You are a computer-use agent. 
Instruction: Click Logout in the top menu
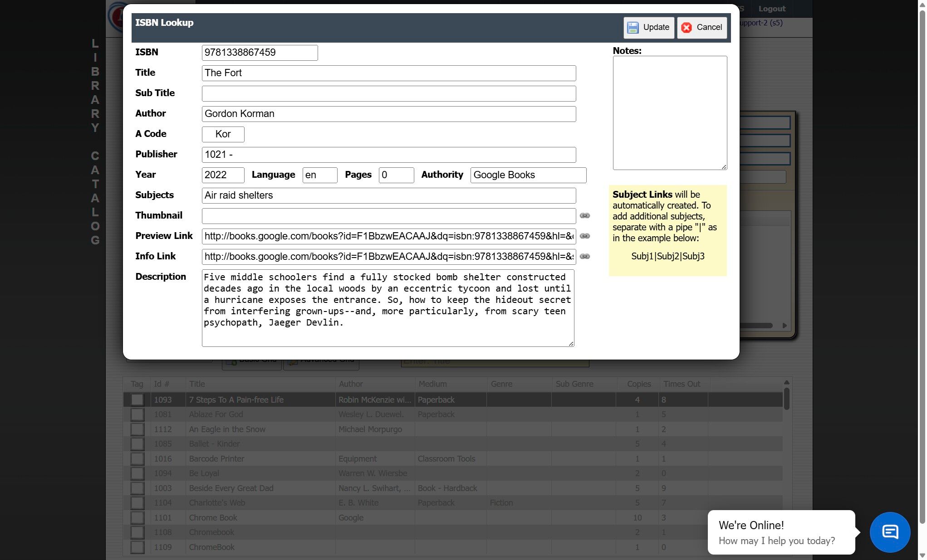[x=771, y=9]
